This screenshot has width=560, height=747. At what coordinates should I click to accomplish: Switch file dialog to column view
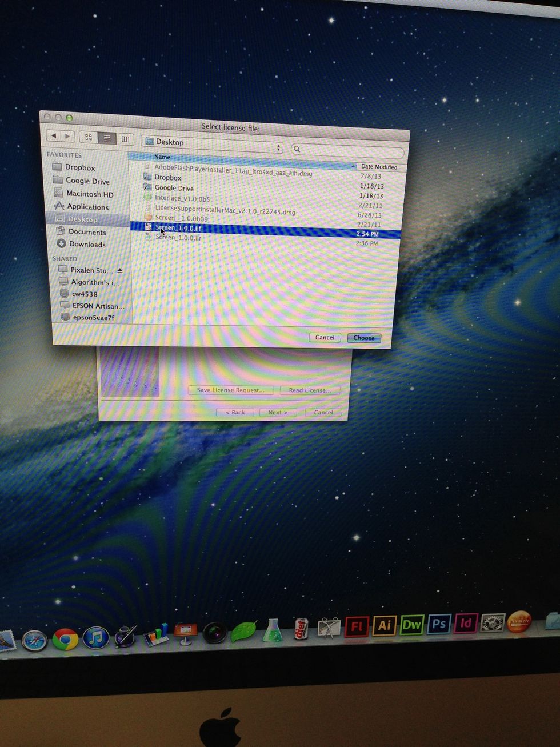[x=125, y=139]
